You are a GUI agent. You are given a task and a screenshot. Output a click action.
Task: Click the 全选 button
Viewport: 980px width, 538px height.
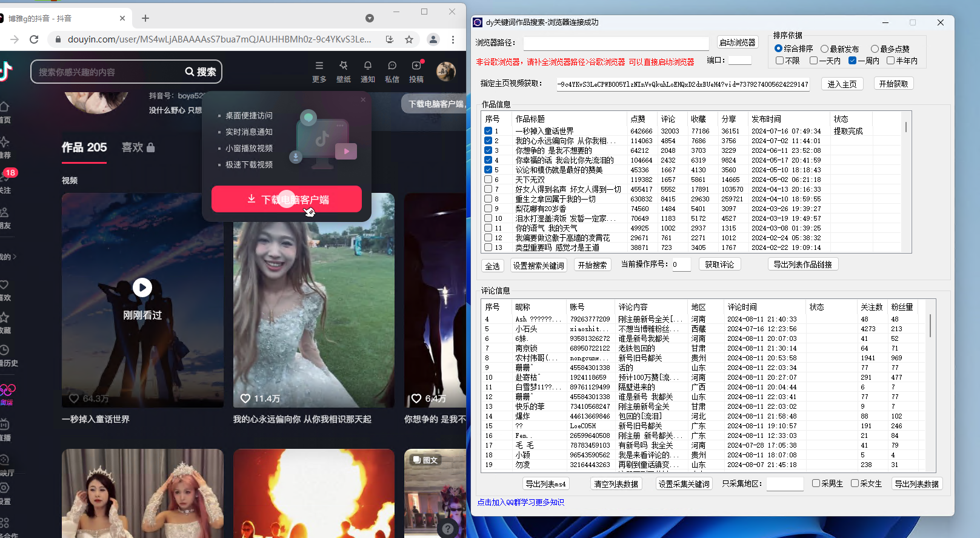[x=492, y=266]
